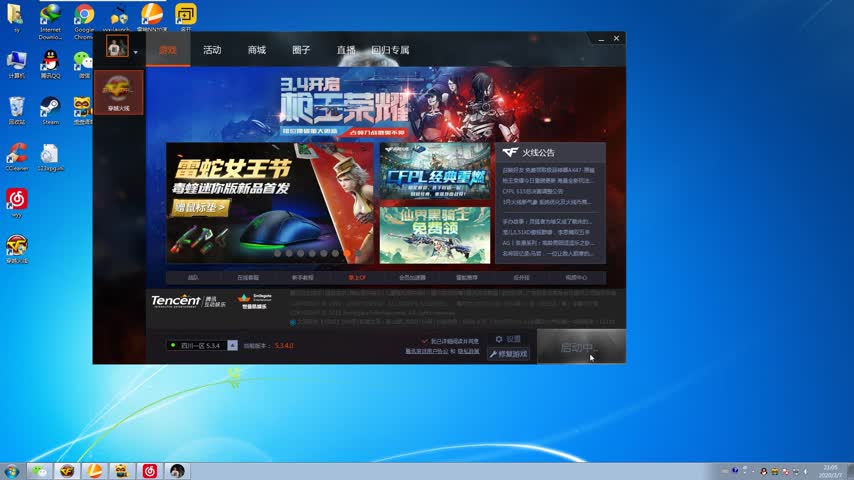Open the 战队 link in the quick bar
Viewport: 854px width, 480px height.
click(x=193, y=278)
